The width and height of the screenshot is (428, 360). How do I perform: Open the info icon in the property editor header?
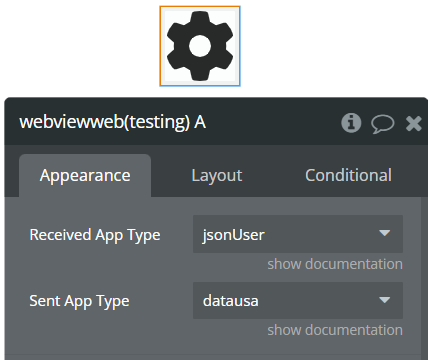coord(351,123)
